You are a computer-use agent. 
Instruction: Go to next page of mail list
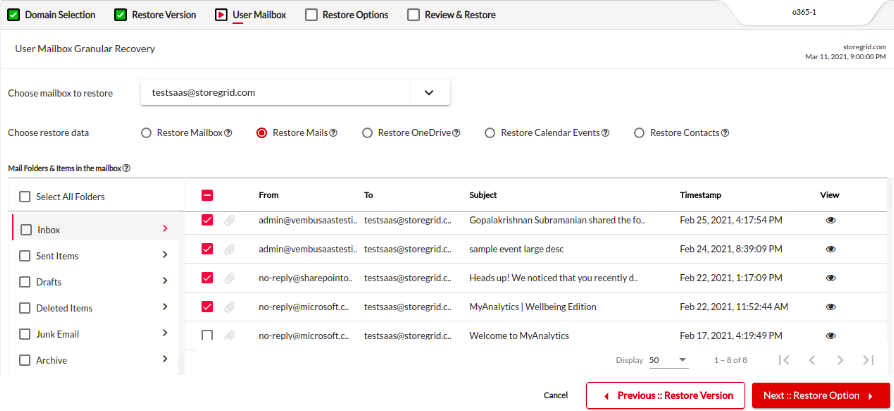[840, 360]
